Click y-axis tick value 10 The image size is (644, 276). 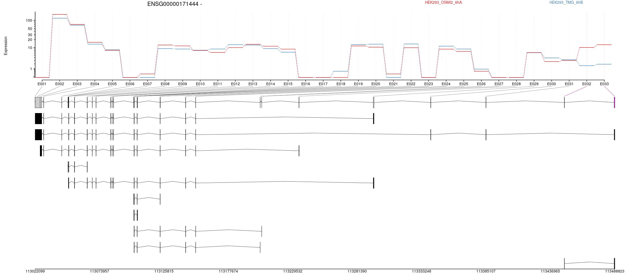click(30, 48)
